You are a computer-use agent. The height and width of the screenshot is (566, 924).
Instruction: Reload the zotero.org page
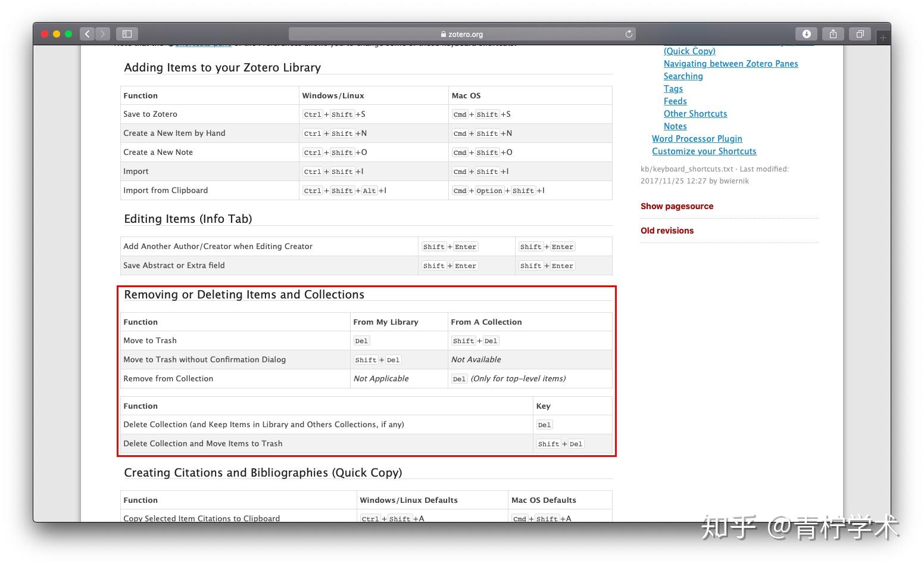tap(629, 34)
